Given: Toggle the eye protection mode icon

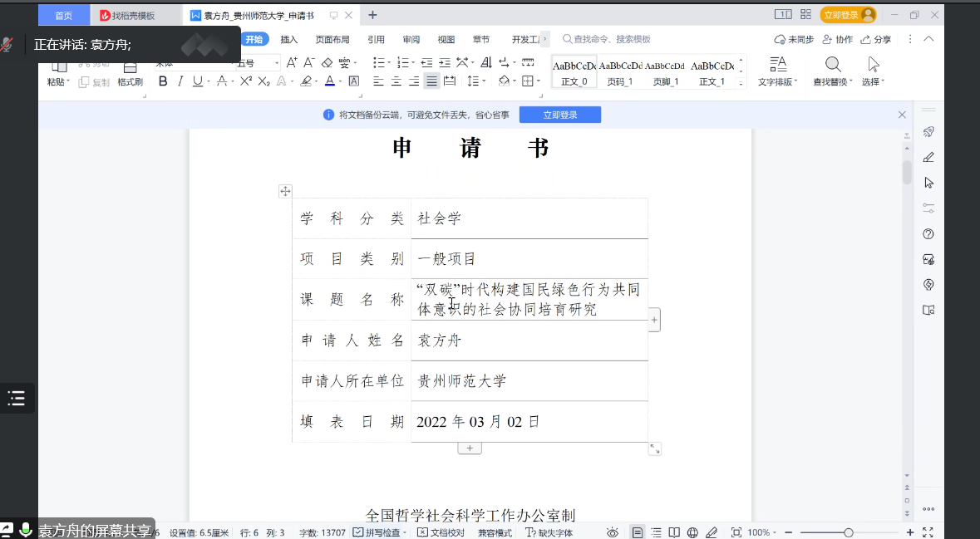Looking at the screenshot, I should (x=613, y=532).
